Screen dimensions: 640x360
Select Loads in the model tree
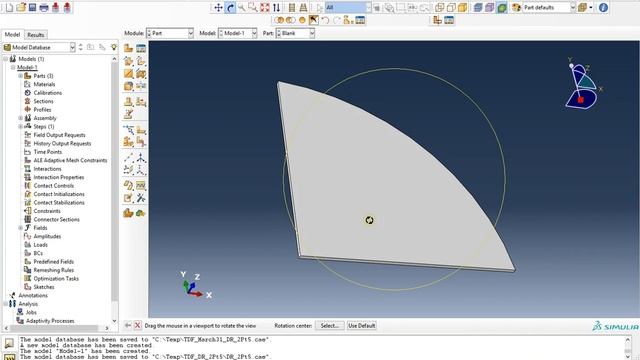(40, 244)
